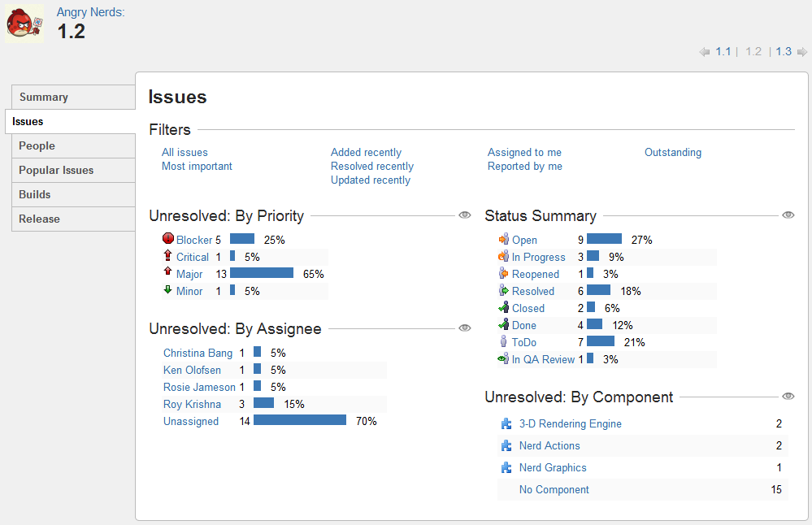Screen dimensions: 812x525
Task: Click the green Minor priority arrow icon
Action: coord(167,289)
